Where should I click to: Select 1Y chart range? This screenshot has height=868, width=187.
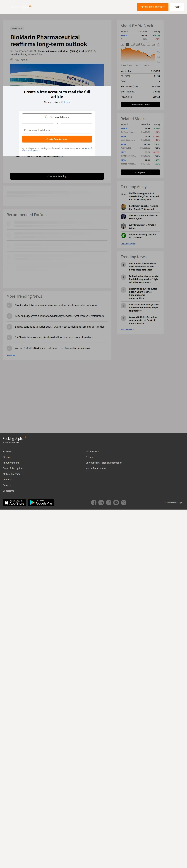click(x=143, y=44)
